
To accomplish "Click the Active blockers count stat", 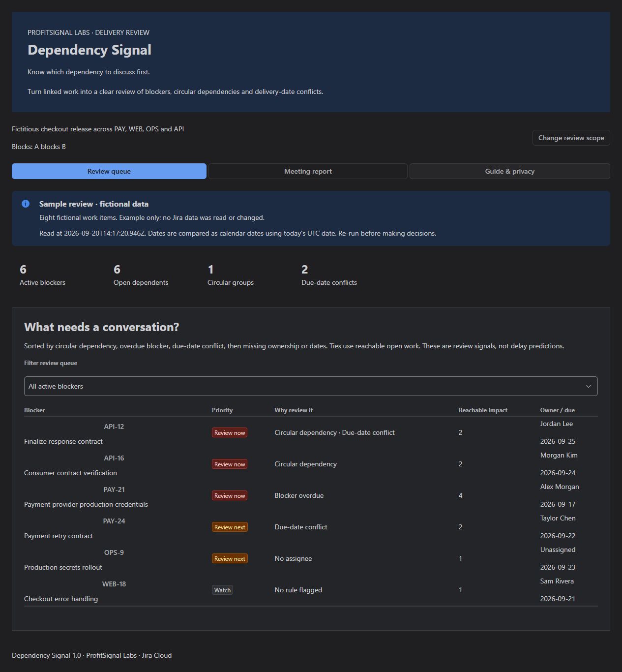I will (42, 275).
